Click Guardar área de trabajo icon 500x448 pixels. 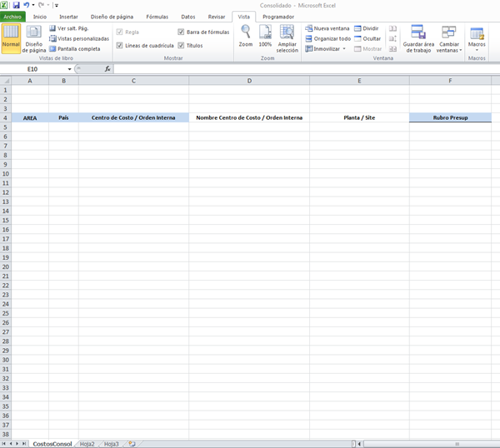pos(417,39)
